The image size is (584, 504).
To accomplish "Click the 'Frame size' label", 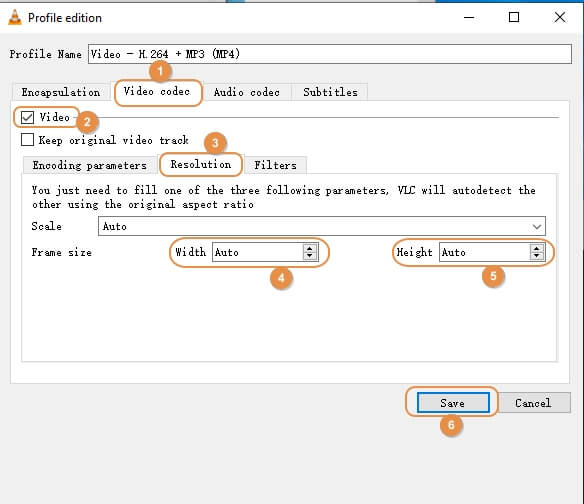I will 61,252.
